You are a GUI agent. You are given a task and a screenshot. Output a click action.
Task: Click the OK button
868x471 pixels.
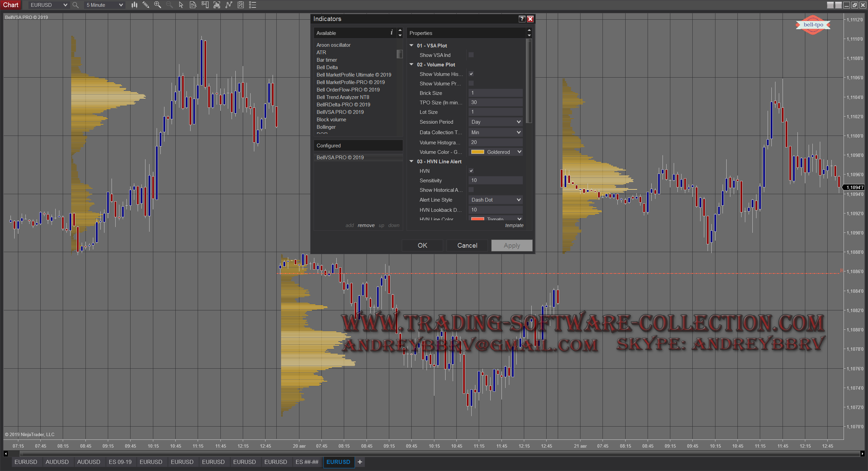(422, 245)
